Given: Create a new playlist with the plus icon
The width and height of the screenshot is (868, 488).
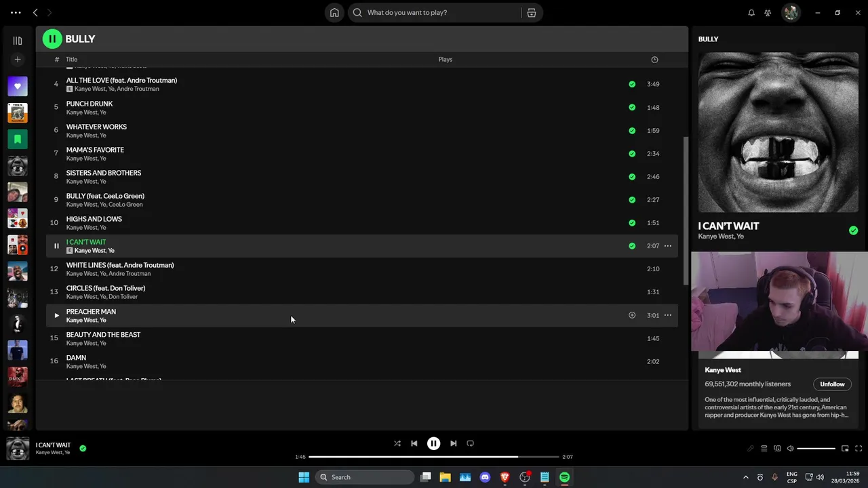Looking at the screenshot, I should tap(18, 60).
